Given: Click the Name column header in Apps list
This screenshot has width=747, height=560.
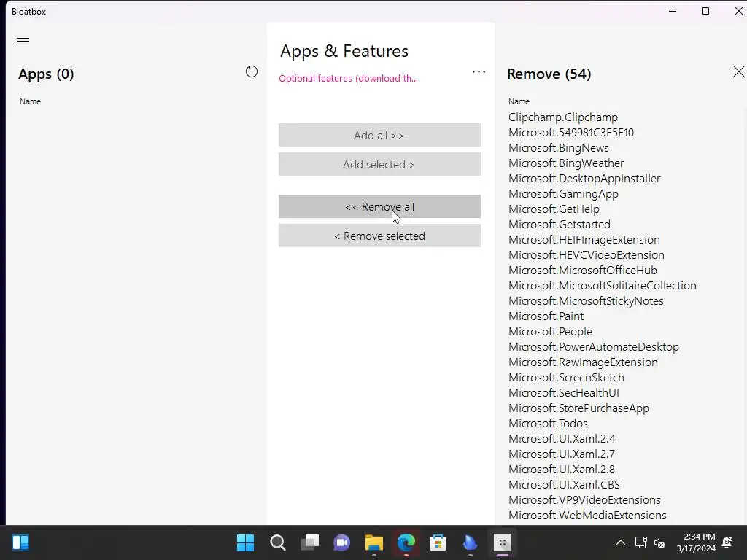Looking at the screenshot, I should pyautogui.click(x=30, y=101).
